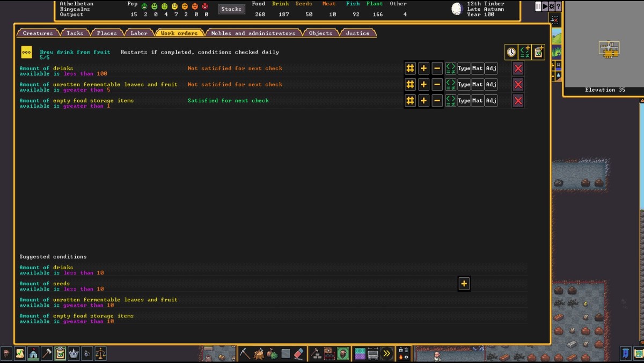Change comparison operator for empty food storage condition
The height and width of the screenshot is (363, 644).
pyautogui.click(x=450, y=101)
